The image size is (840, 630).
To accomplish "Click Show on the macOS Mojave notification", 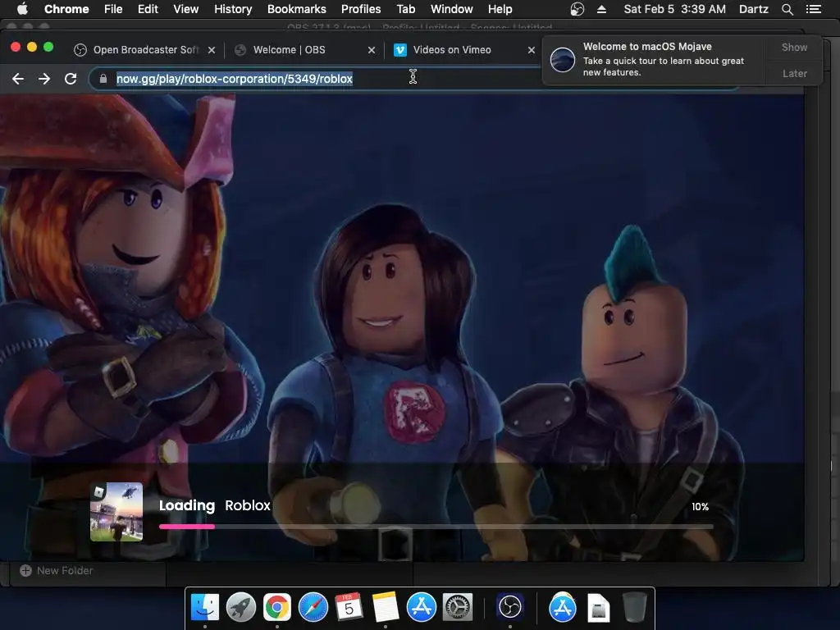I will point(794,47).
